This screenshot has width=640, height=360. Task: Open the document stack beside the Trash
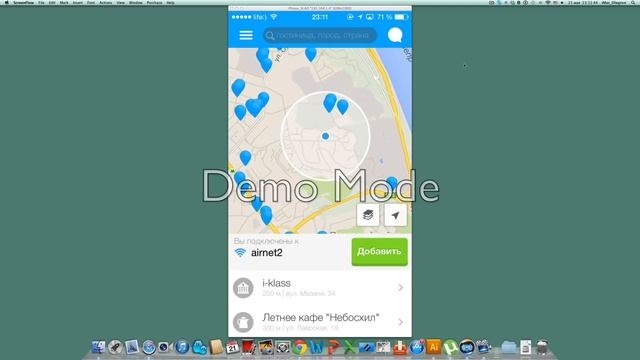point(526,347)
